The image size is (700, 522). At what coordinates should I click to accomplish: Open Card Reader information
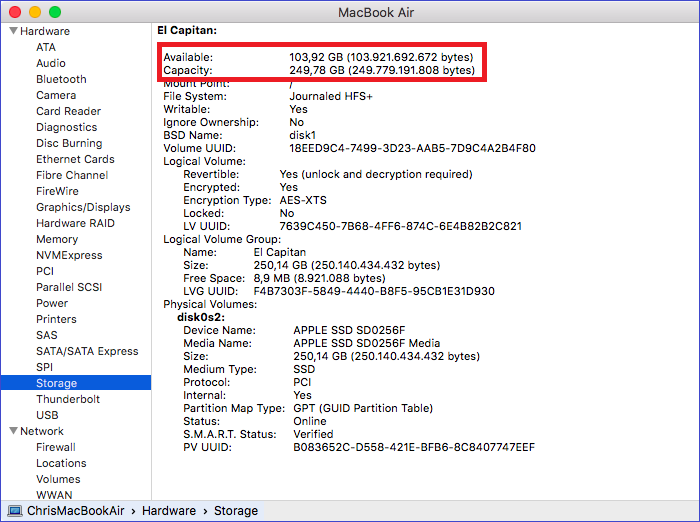click(x=68, y=111)
